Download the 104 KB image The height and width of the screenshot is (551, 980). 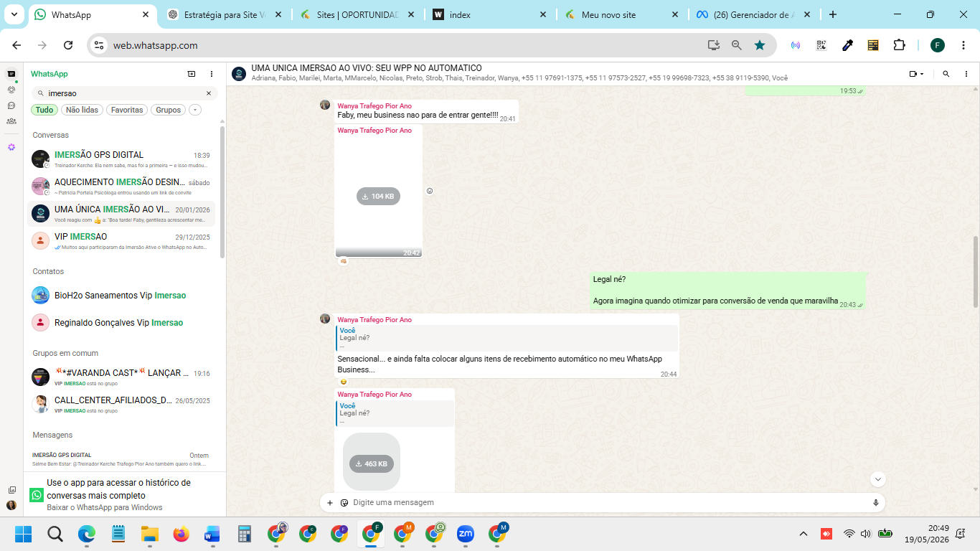pos(378,196)
